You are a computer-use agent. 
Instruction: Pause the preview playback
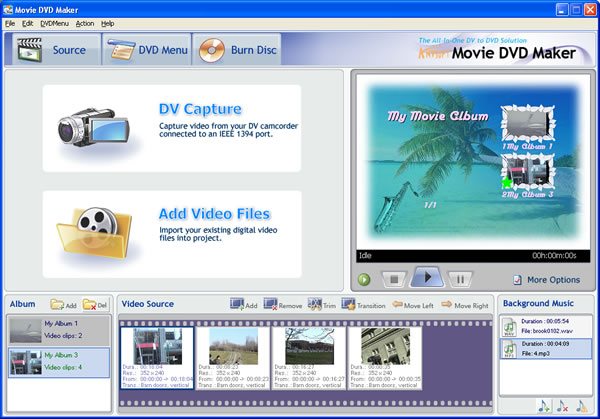click(x=460, y=279)
